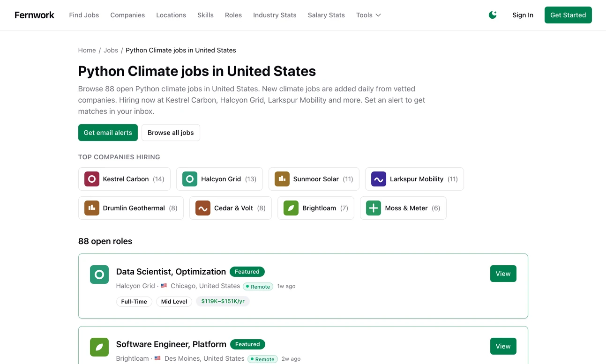Click the Brightloam chip leaf icon

tap(291, 208)
